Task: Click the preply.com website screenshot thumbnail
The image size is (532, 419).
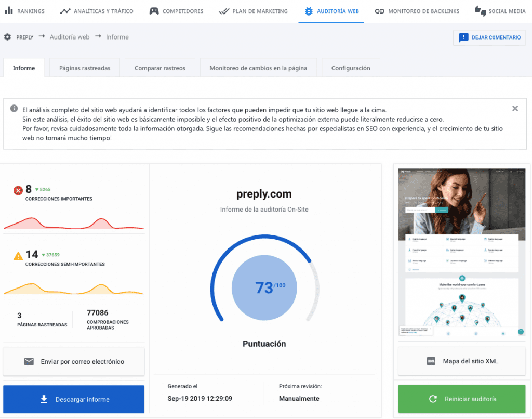Action: [x=462, y=253]
